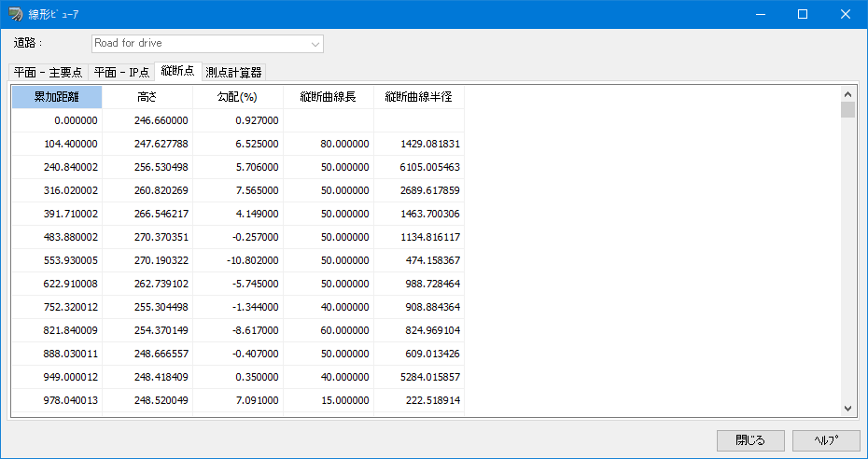Select cell 752.320012

click(x=56, y=307)
